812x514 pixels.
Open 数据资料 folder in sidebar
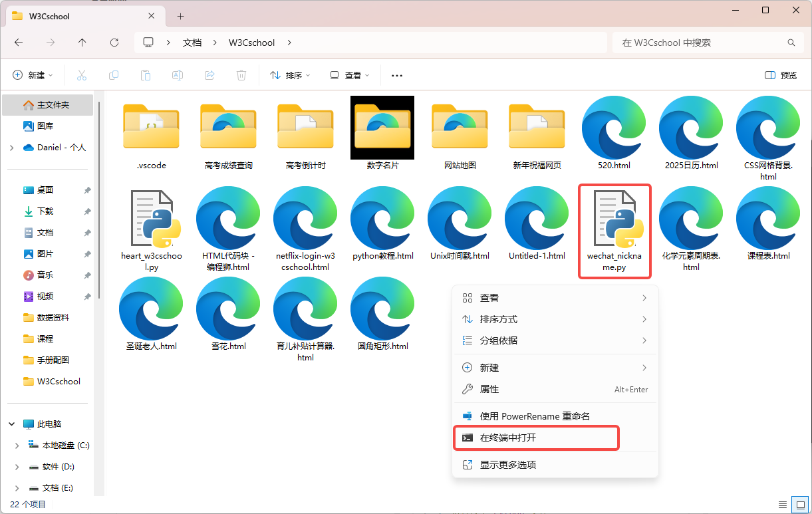pos(49,318)
